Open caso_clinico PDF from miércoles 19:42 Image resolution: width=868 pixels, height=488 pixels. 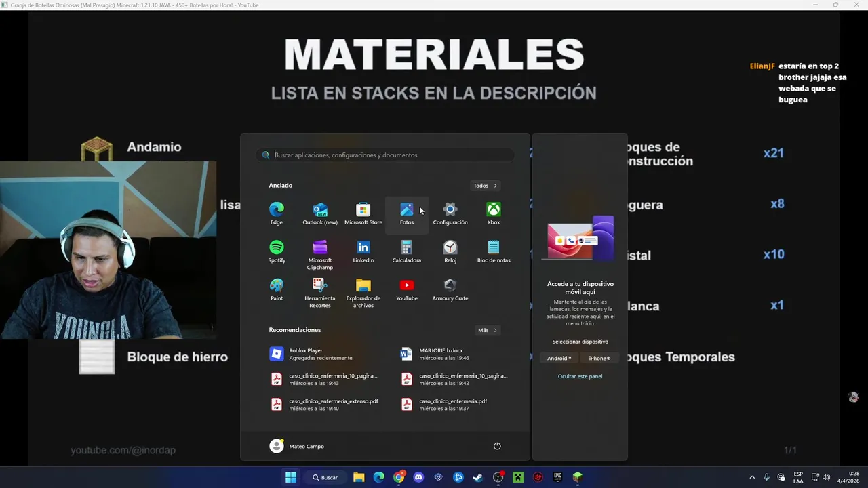pyautogui.click(x=454, y=379)
